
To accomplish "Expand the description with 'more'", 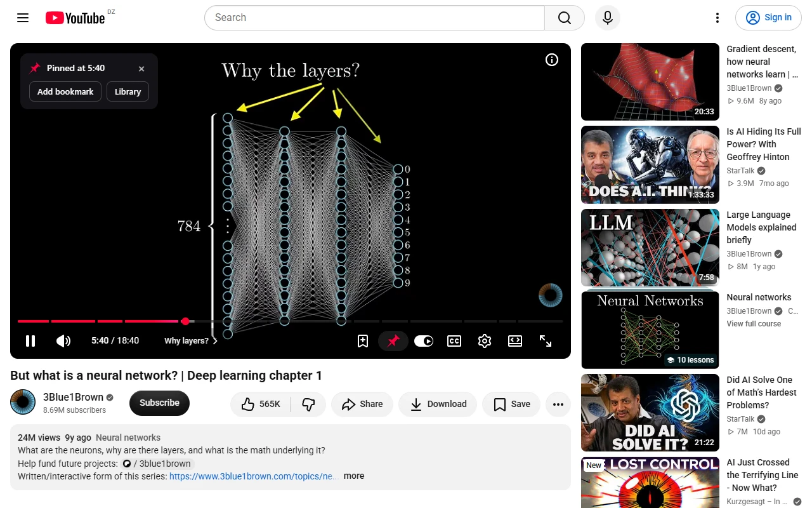I will click(354, 476).
